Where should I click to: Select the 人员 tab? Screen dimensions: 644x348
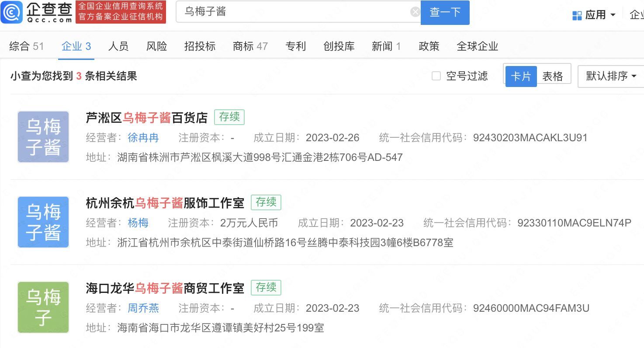pos(118,46)
